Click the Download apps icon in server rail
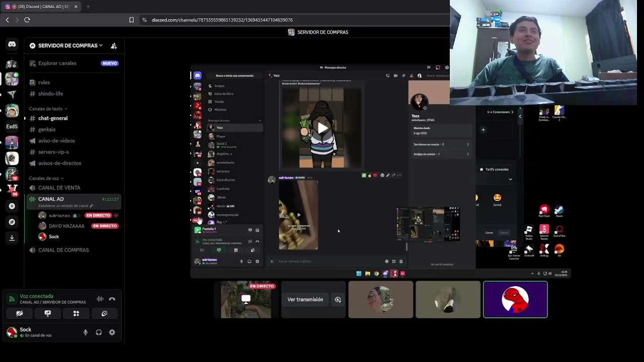Viewport: 644px width, 362px height. click(12, 238)
